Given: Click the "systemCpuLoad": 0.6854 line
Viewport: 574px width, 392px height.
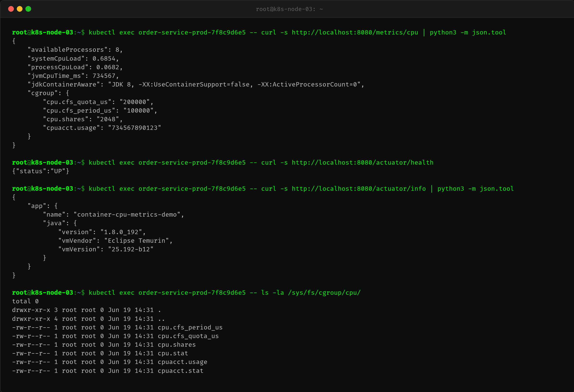Looking at the screenshot, I should click(x=73, y=58).
